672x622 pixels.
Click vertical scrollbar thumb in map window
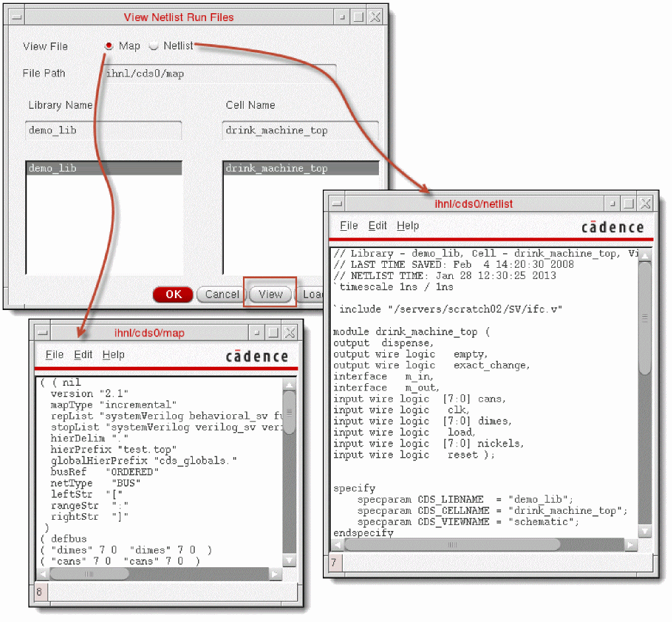click(x=290, y=412)
